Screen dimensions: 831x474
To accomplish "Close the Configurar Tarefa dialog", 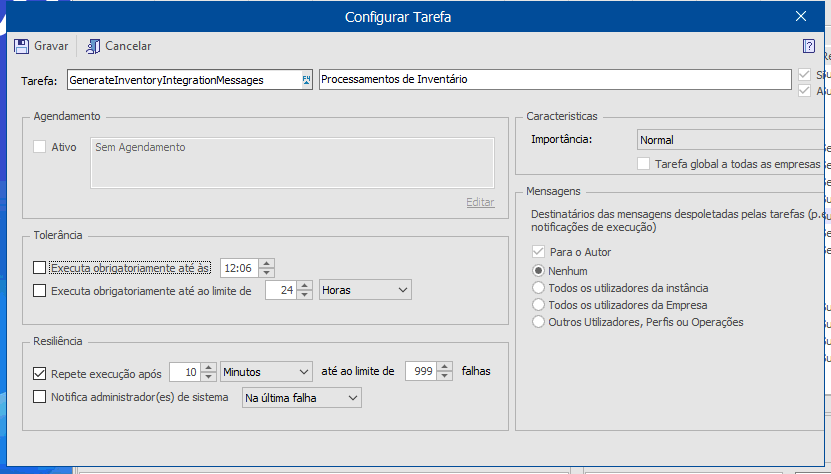I will pos(800,17).
